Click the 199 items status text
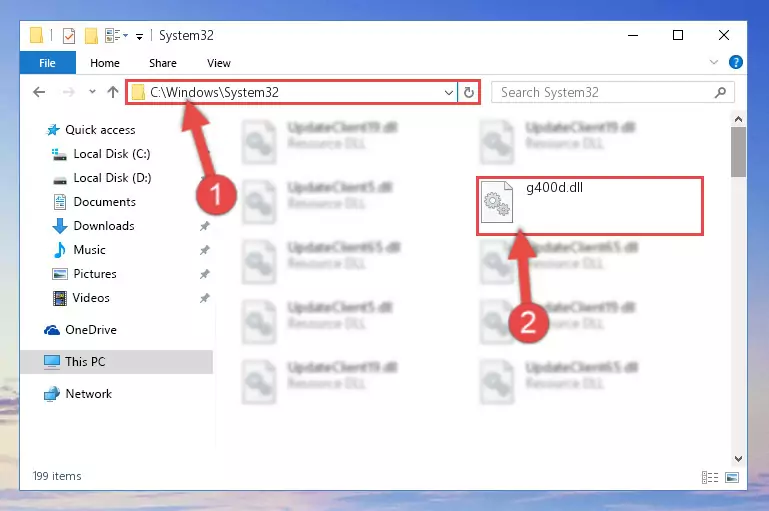The width and height of the screenshot is (769, 511). coord(57,476)
